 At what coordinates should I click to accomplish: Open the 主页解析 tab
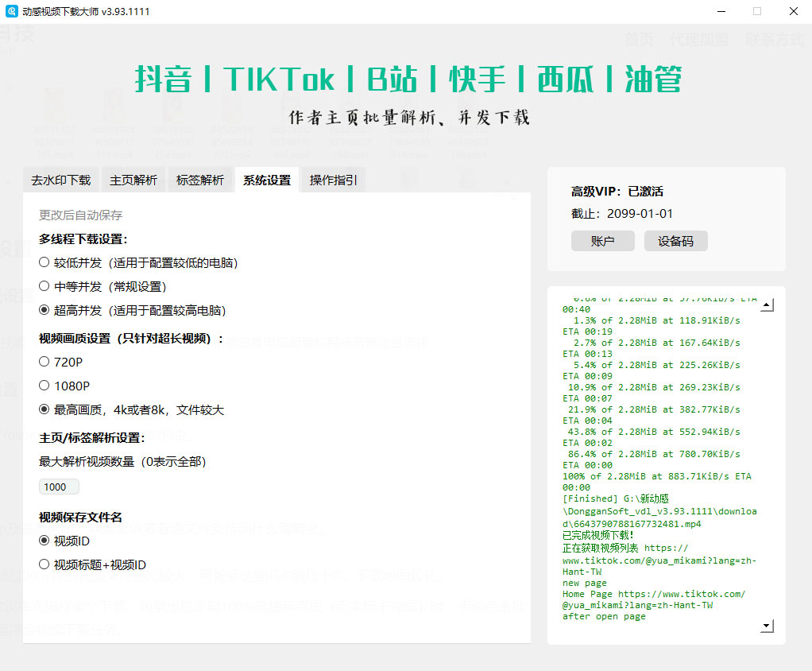coord(133,180)
